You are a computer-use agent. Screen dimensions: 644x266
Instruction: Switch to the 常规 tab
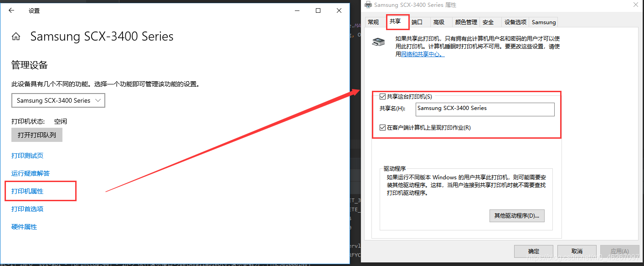point(373,22)
